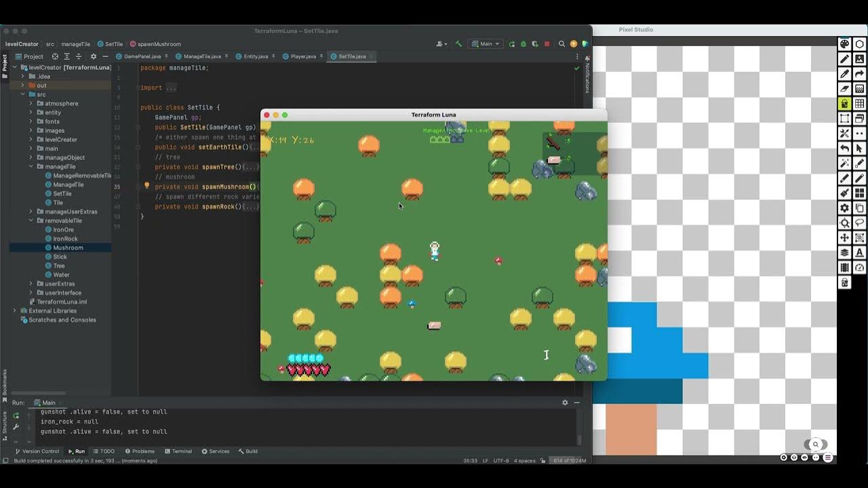
Task: Switch to GamePanel.java tab
Action: [142, 56]
